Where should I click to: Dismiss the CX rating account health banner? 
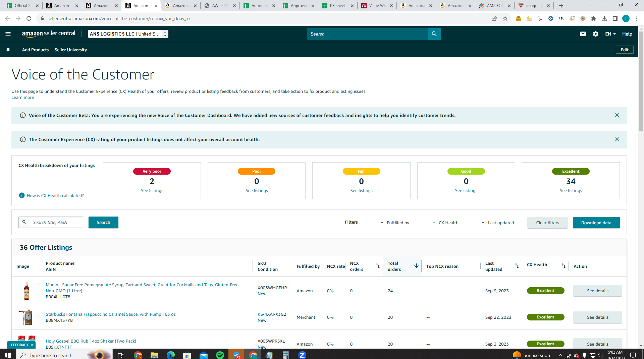(x=617, y=139)
